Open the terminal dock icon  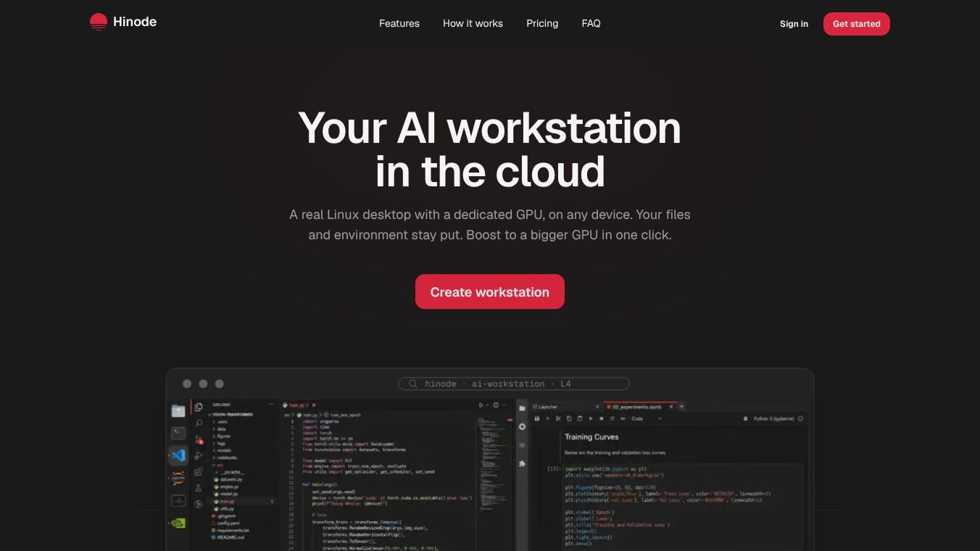tap(178, 433)
